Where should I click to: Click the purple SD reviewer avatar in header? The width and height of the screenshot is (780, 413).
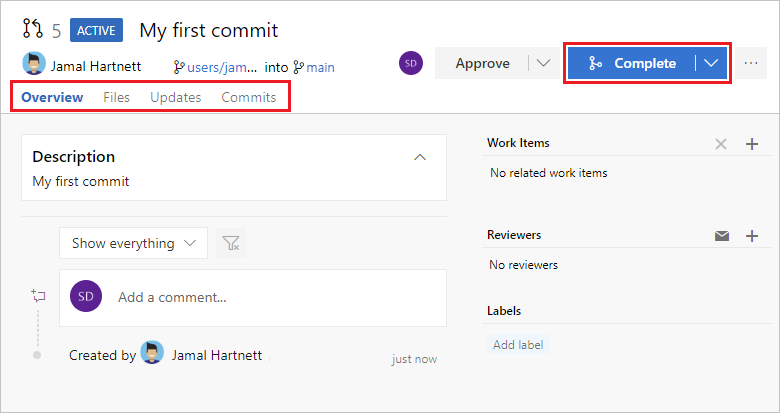[411, 63]
